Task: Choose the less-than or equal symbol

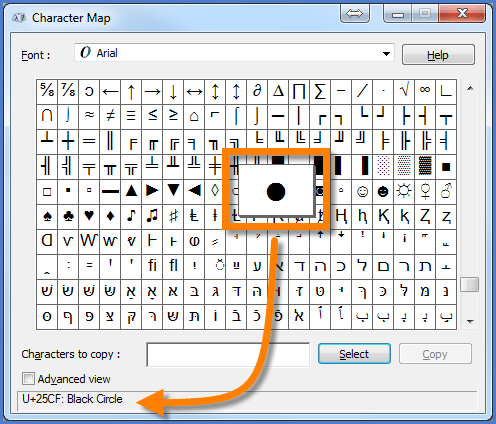Action: 152,116
